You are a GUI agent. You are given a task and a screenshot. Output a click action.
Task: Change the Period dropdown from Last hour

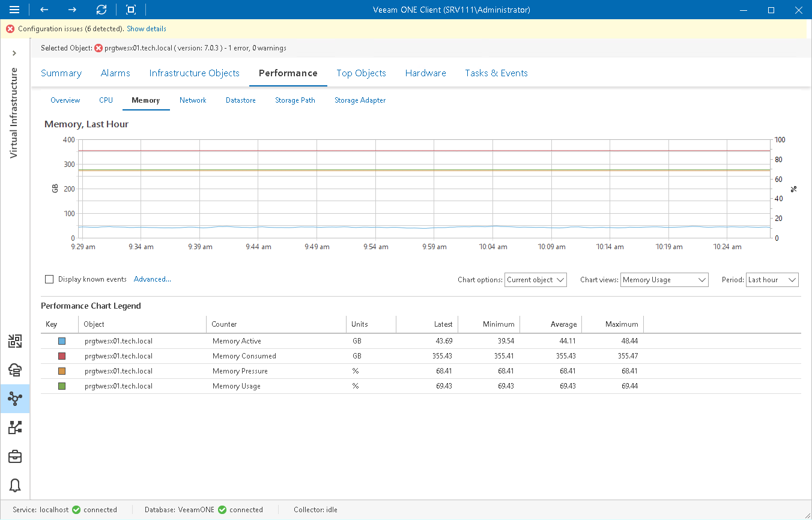click(772, 279)
